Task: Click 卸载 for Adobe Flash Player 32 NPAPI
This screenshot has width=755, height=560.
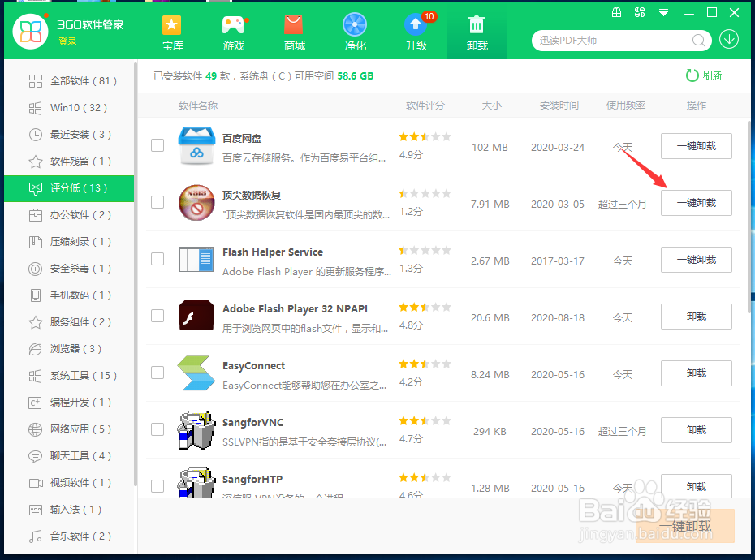Action: coord(697,317)
